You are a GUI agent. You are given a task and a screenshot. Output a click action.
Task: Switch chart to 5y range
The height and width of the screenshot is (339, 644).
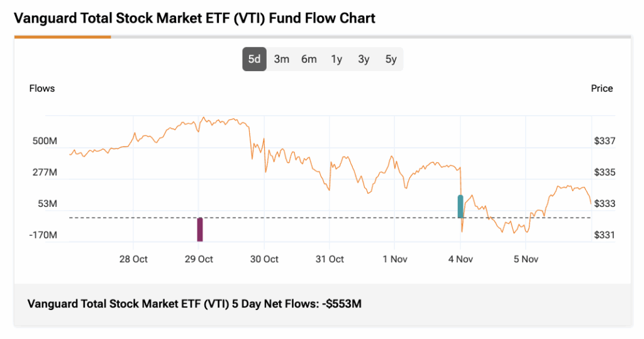(x=391, y=60)
